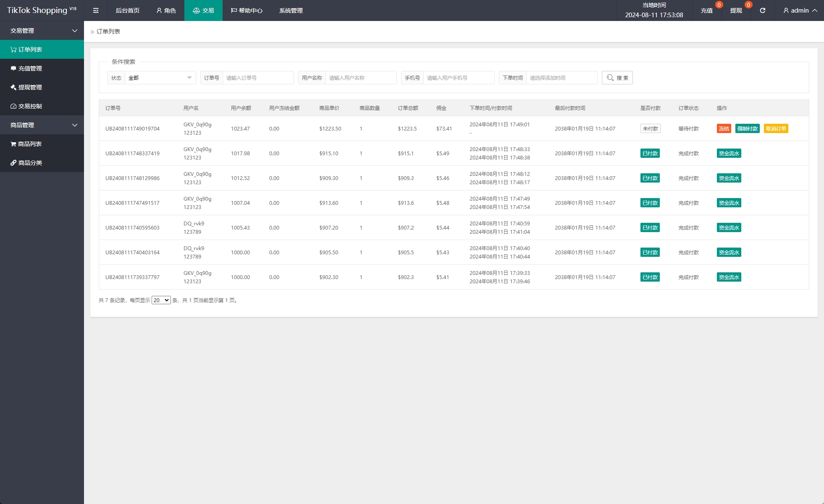Click the 搜索 search button
Screen dimensions: 824x504
617,78
